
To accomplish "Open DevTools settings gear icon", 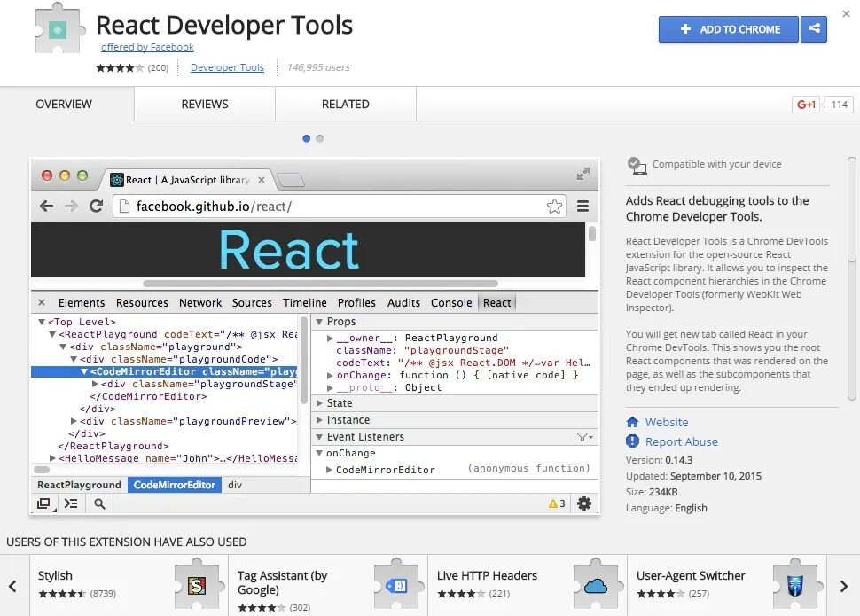I will pyautogui.click(x=584, y=503).
